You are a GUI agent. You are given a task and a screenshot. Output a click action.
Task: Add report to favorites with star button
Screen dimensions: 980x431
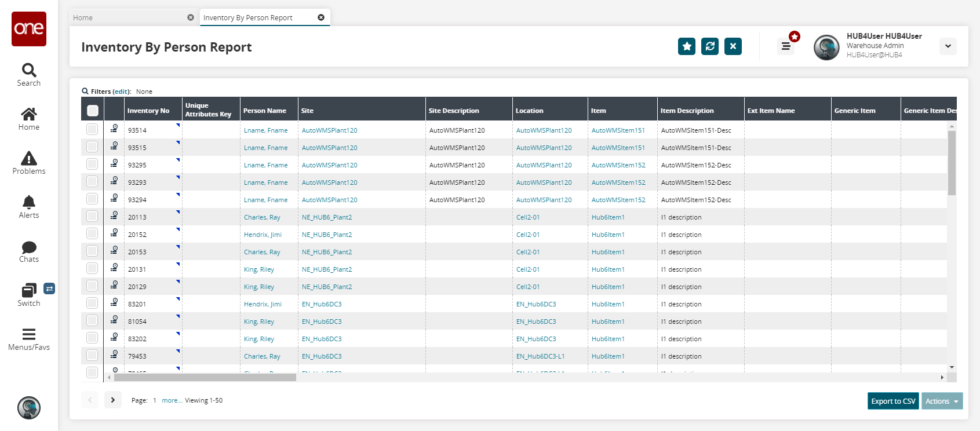(x=686, y=46)
